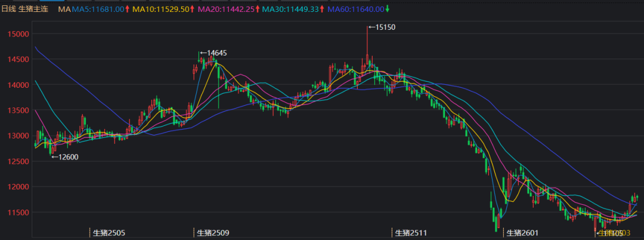Screen dimensions: 644x240
Task: Select the 生猪2511 contract marker
Action: [411, 232]
